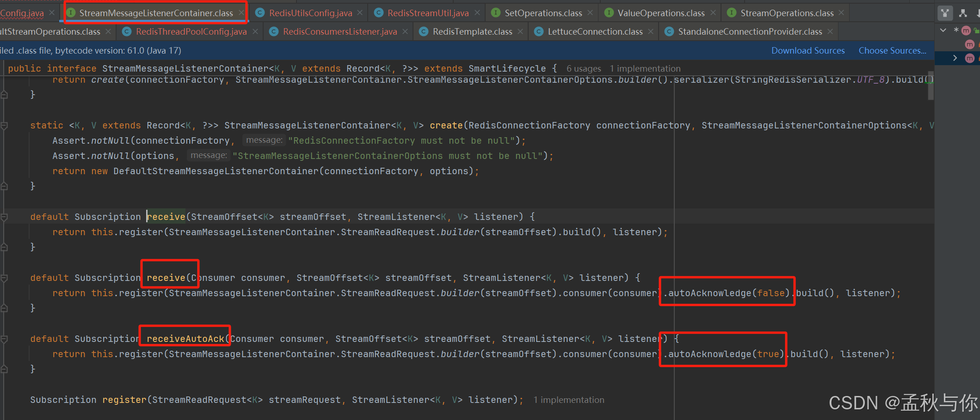This screenshot has height=420, width=980.
Task: Click SmartLifecycle in the interface declaration
Action: pos(507,68)
